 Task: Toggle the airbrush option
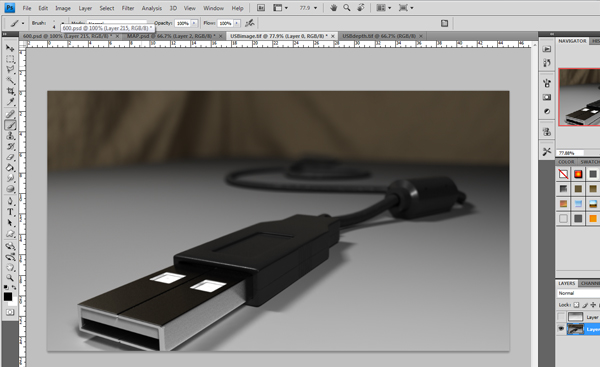point(250,23)
